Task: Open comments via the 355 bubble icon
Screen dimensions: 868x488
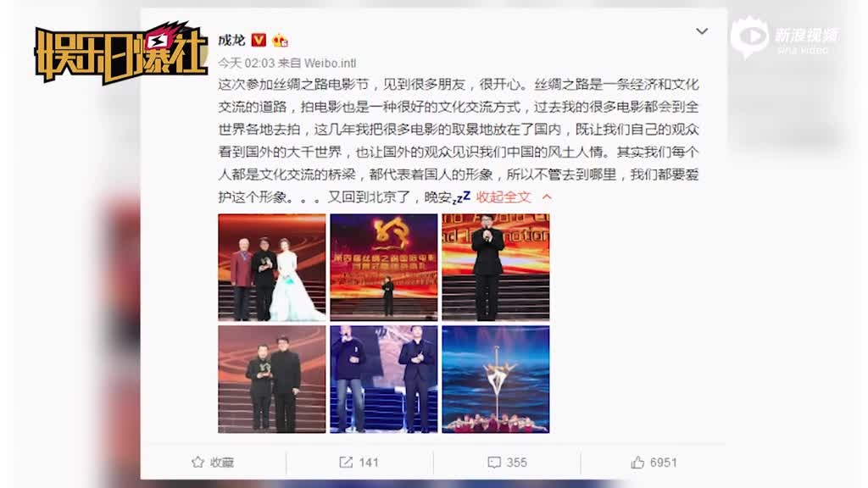Action: point(494,462)
